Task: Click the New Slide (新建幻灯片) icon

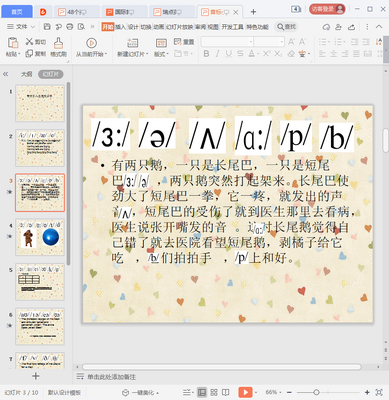Action: (133, 43)
